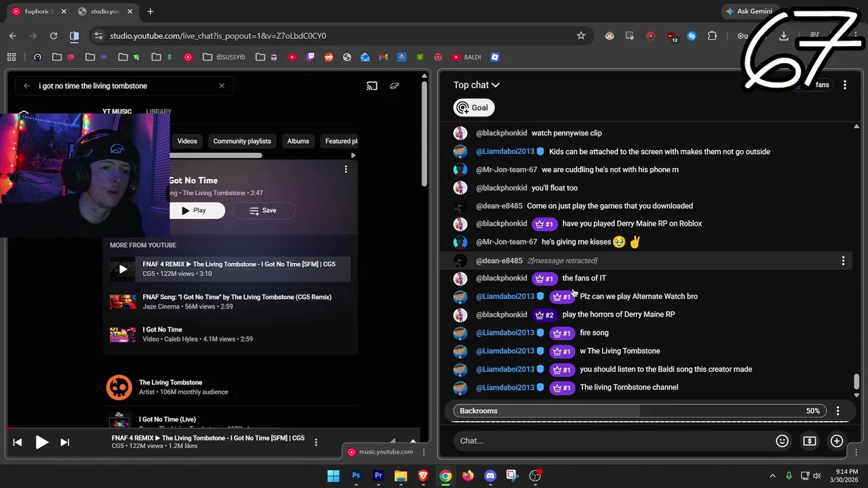Clear the YouTube Music search box
The image size is (868, 488).
click(x=222, y=86)
